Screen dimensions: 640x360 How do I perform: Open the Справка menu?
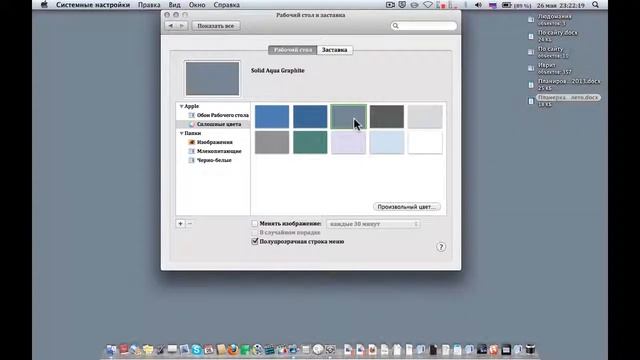227,5
